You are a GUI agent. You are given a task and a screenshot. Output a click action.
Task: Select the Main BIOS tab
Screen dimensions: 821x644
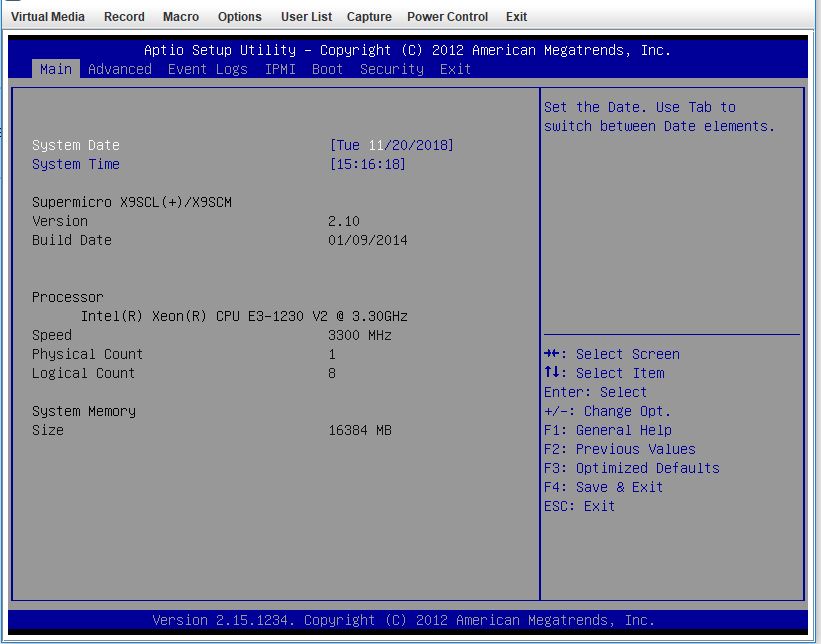[56, 69]
